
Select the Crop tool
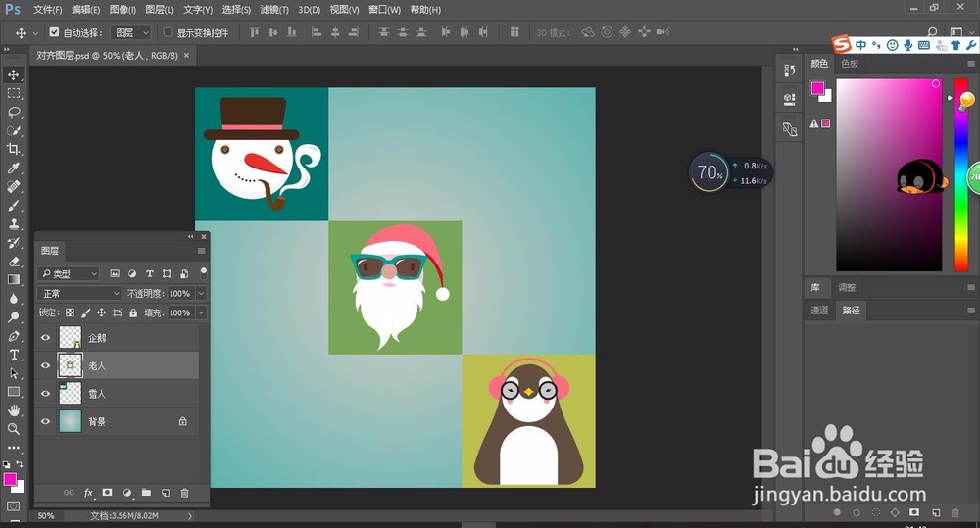coord(13,149)
